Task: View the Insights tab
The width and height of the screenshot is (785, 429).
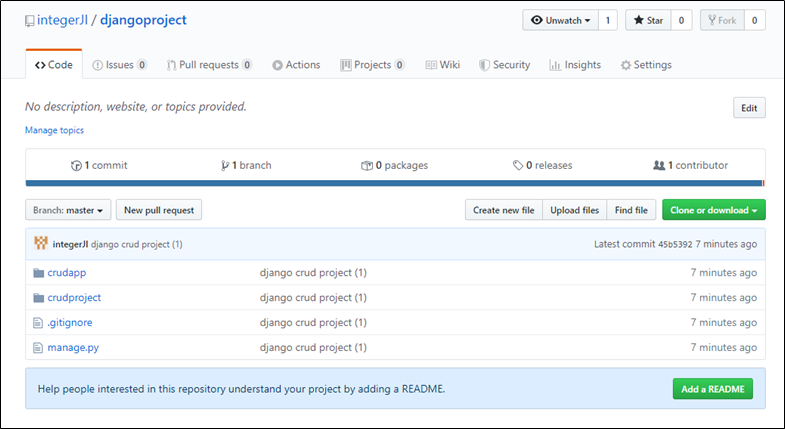Action: pyautogui.click(x=575, y=65)
